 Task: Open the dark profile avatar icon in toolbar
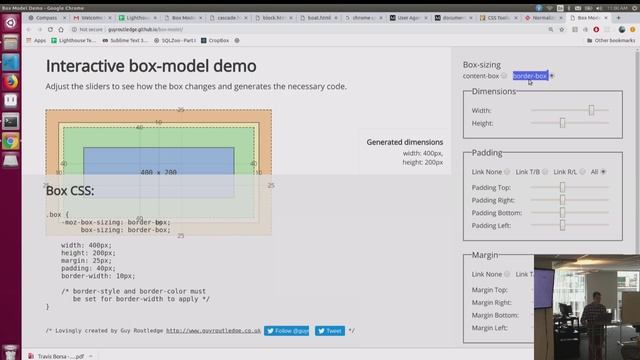pos(622,29)
